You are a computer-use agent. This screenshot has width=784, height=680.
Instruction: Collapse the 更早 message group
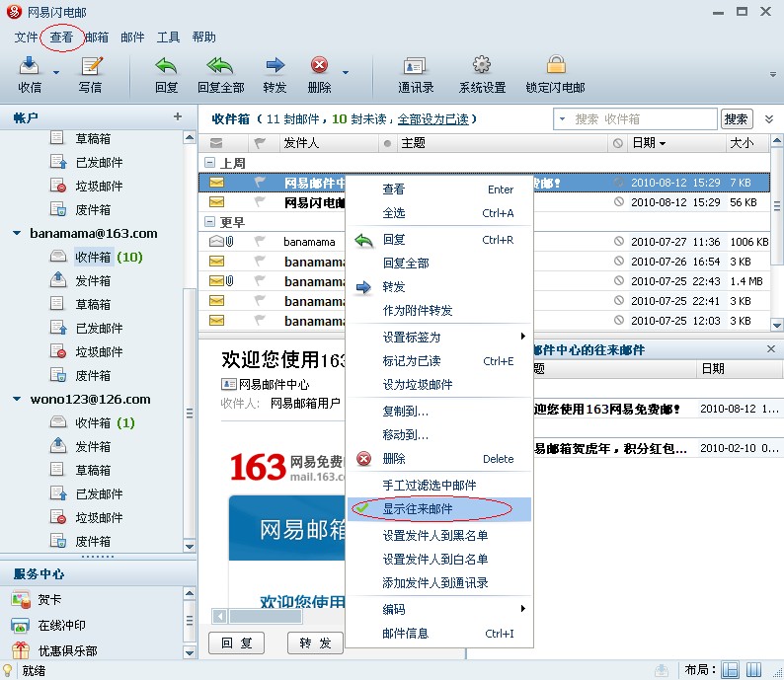click(x=210, y=222)
